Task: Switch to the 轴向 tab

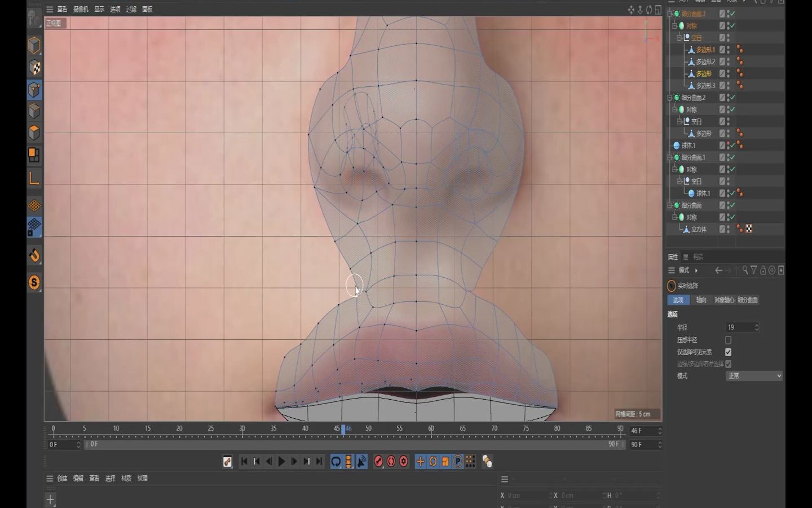Action: (701, 300)
